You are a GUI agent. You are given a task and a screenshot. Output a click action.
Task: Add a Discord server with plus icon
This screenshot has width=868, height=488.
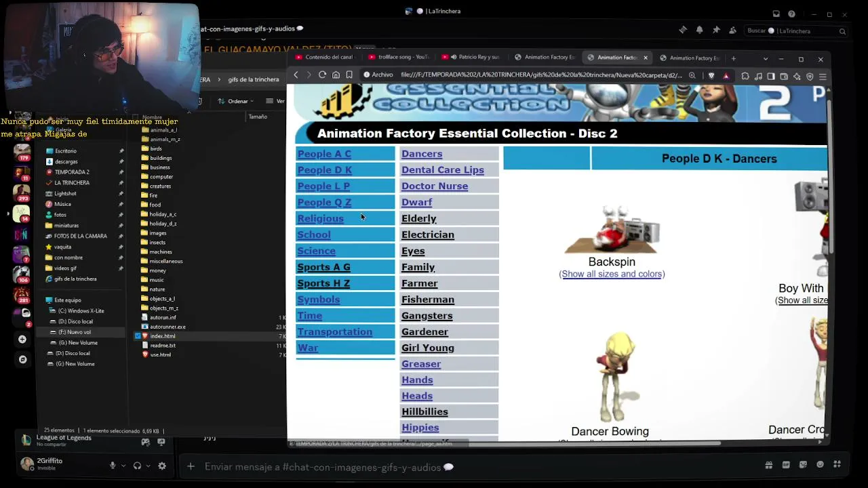22,339
